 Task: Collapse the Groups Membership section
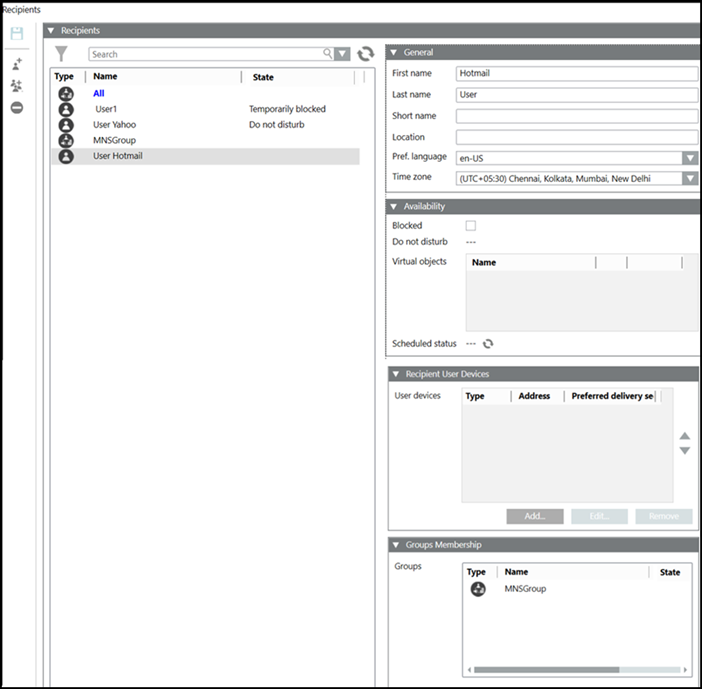(394, 545)
